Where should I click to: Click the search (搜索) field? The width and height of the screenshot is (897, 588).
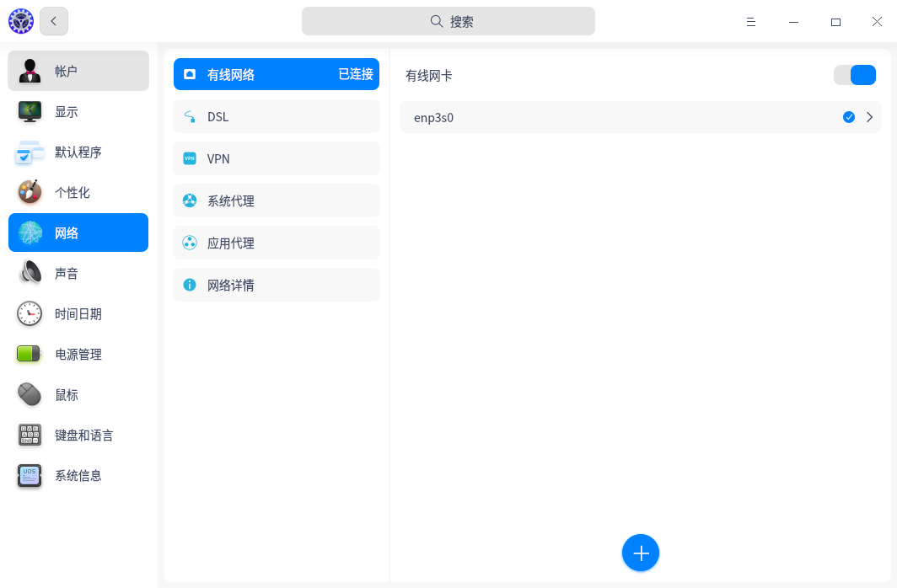448,21
